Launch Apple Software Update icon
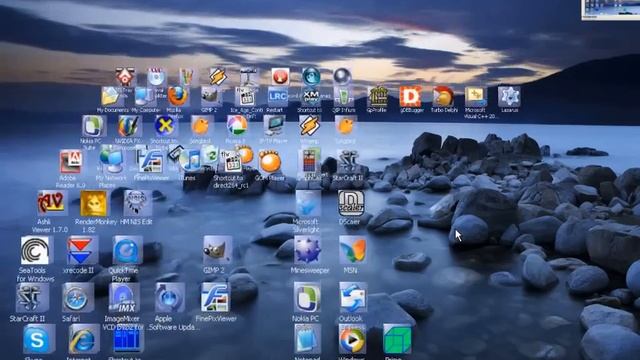 click(169, 298)
